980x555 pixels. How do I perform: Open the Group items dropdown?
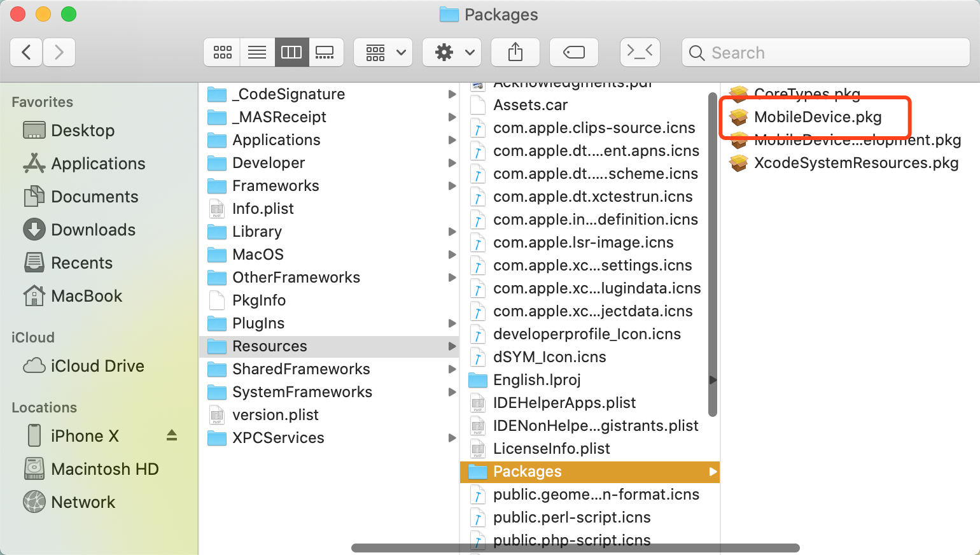tap(383, 52)
